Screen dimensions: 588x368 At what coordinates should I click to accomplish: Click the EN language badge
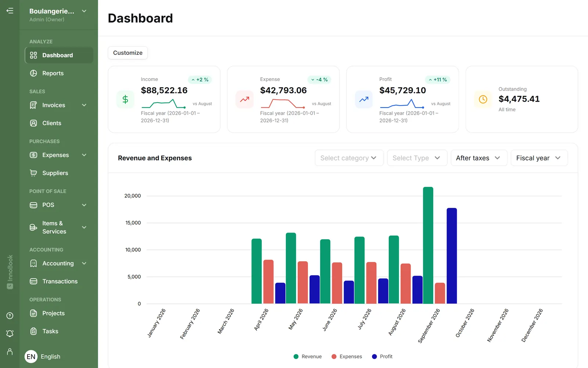(x=31, y=357)
